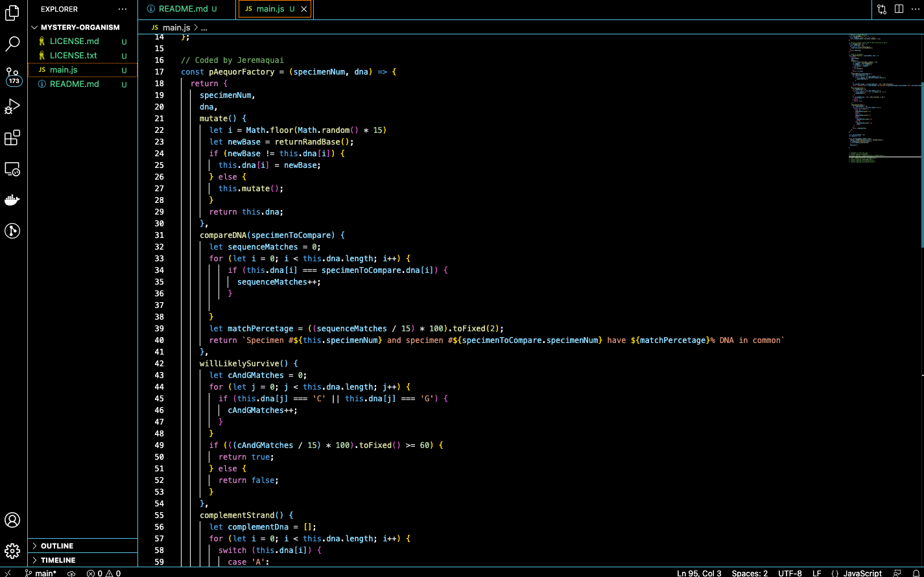Split the editor to the right
Viewport: 924px width, 577px height.
click(x=899, y=9)
